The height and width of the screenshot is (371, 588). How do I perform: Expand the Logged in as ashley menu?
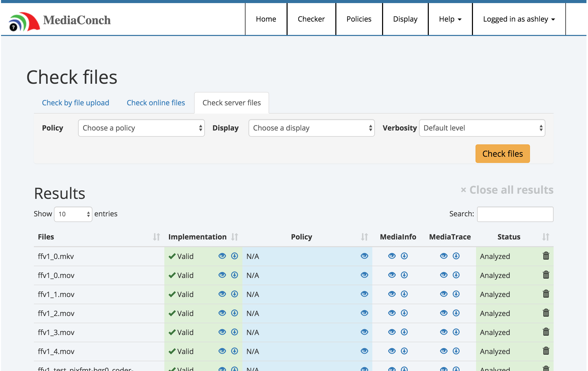coord(519,19)
